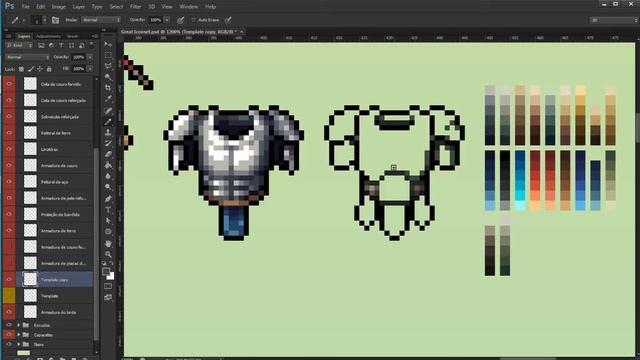The height and width of the screenshot is (360, 640).
Task: Select the Hand tool
Action: coord(108,243)
